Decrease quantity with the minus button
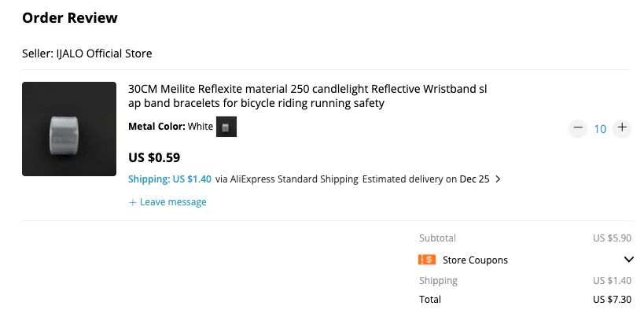 (578, 128)
